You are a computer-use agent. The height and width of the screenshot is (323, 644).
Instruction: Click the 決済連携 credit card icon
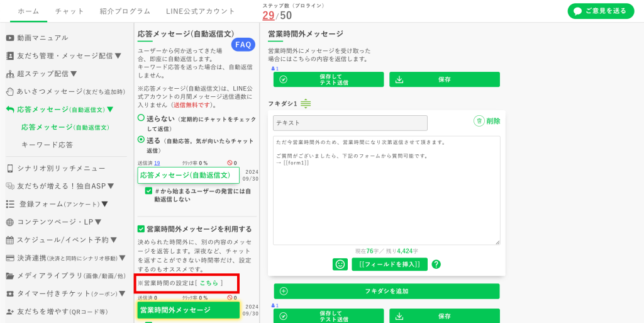pos(10,258)
